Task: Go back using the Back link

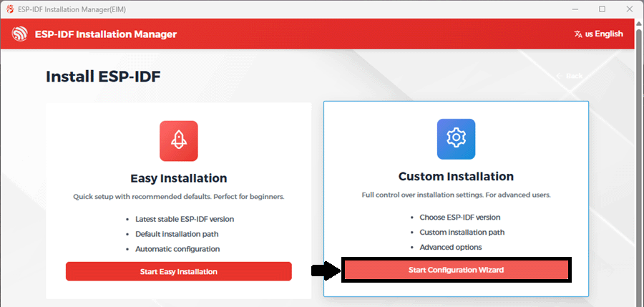Action: pyautogui.click(x=570, y=76)
